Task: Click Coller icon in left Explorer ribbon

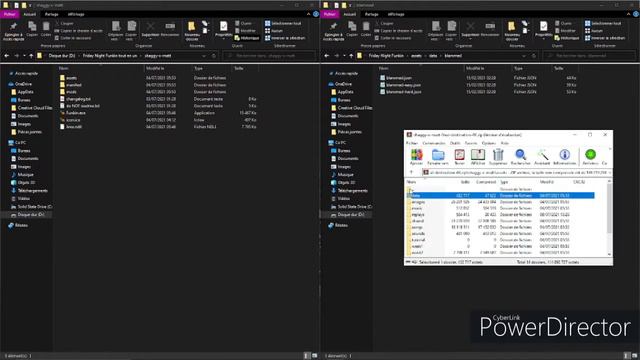Action: coord(46,29)
